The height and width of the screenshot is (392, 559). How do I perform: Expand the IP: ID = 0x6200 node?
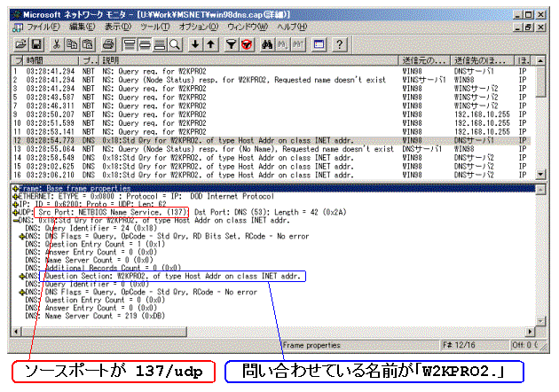(x=15, y=205)
